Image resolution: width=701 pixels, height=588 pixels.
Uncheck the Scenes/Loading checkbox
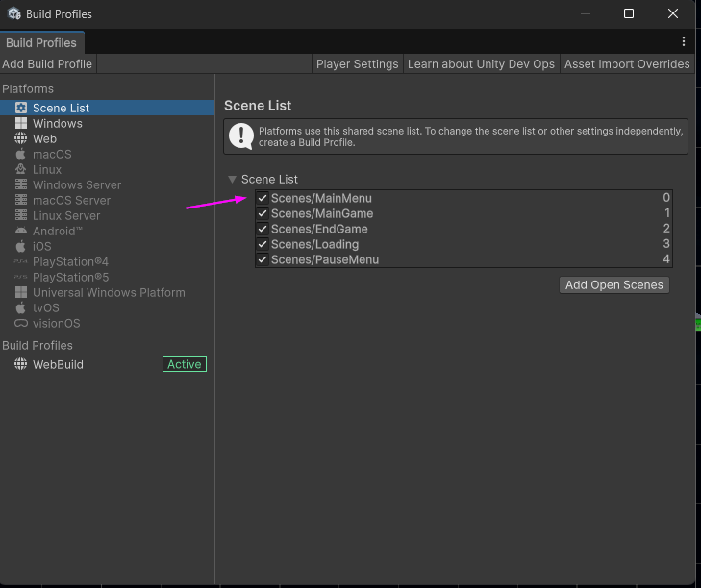coord(263,244)
